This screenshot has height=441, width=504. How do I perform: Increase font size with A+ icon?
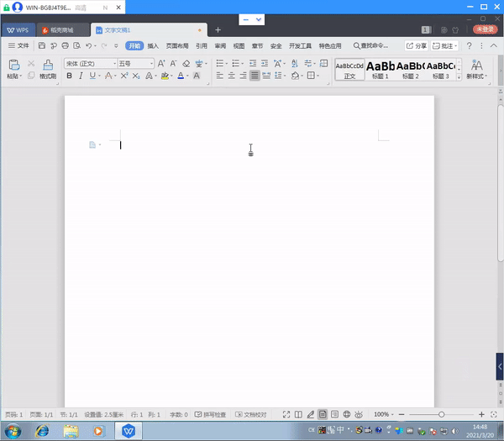pyautogui.click(x=161, y=63)
